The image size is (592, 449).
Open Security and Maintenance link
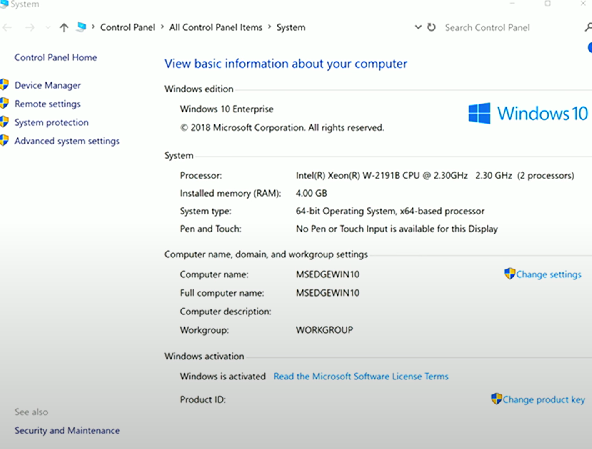[x=67, y=430]
